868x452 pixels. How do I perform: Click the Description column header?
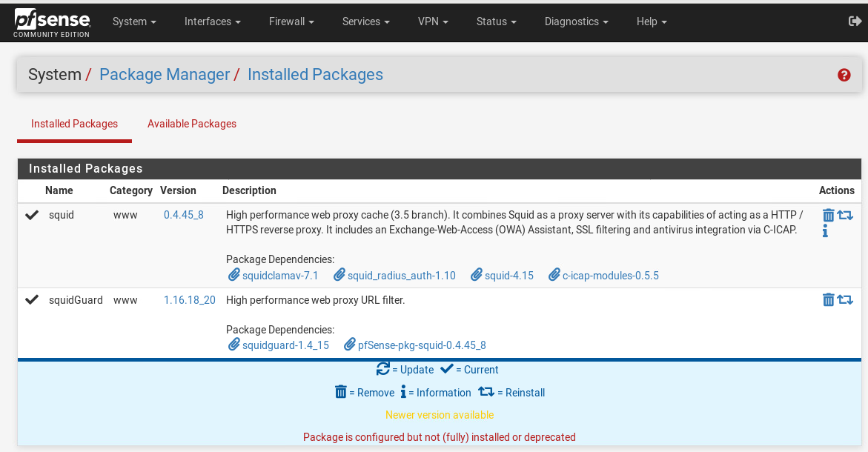(249, 190)
